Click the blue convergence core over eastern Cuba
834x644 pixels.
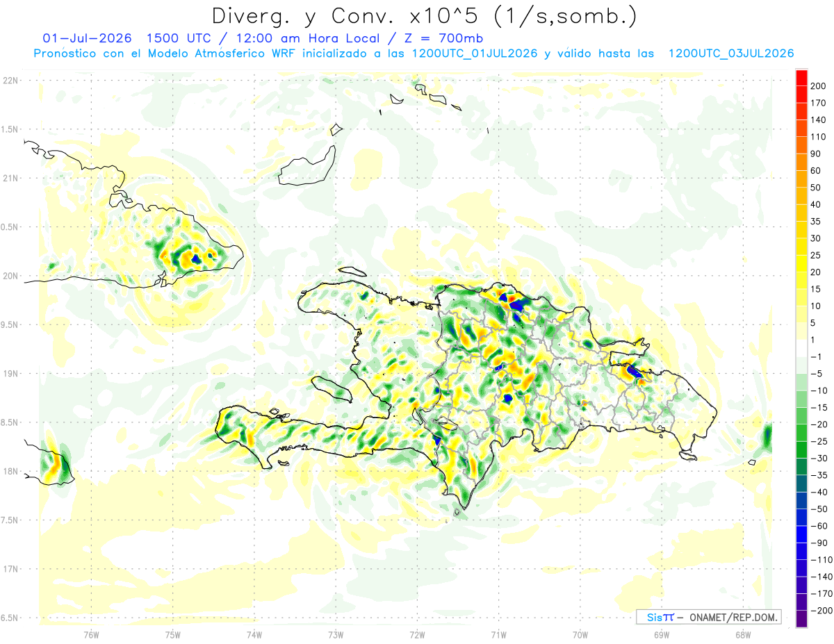195,258
